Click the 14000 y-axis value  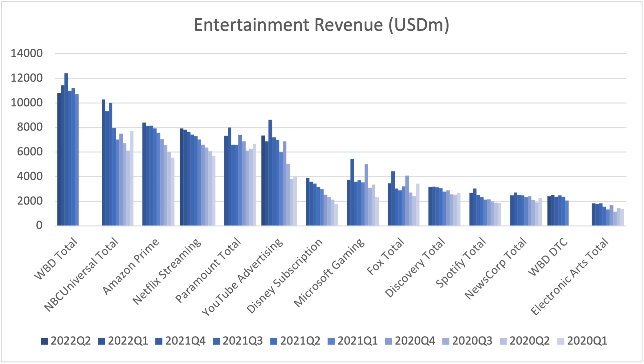(27, 53)
